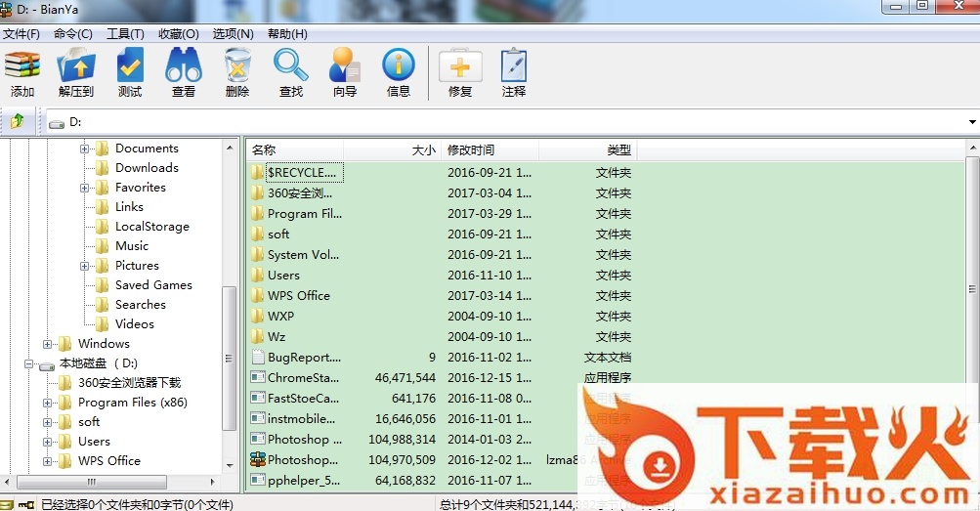The height and width of the screenshot is (511, 980).
Task: Click the tree panel vertical scrollbar thumb
Action: (x=230, y=358)
